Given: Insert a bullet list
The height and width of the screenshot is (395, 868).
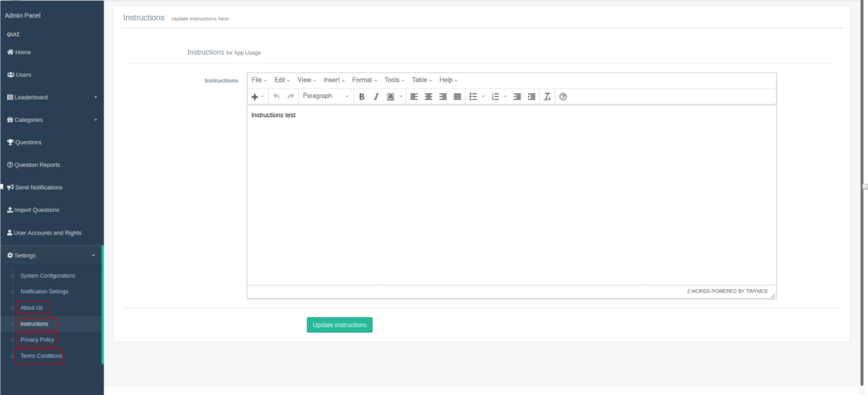Looking at the screenshot, I should pyautogui.click(x=473, y=97).
